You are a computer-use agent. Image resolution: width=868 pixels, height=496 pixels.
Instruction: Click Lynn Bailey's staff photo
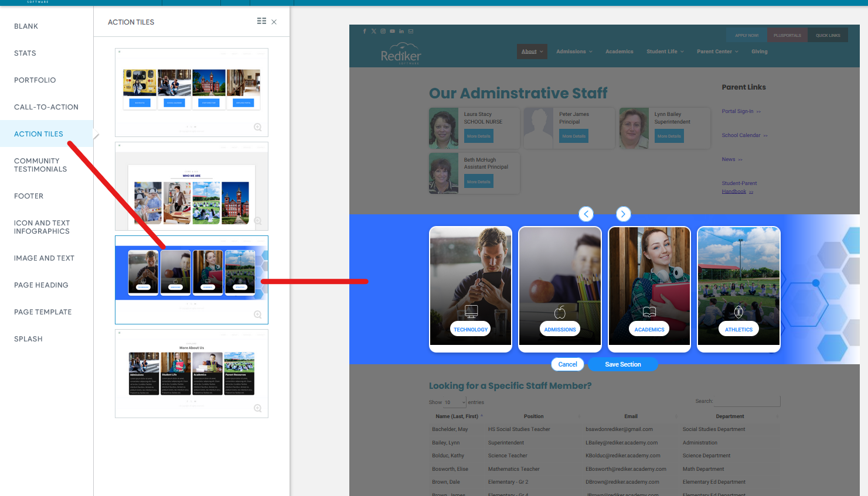(634, 128)
